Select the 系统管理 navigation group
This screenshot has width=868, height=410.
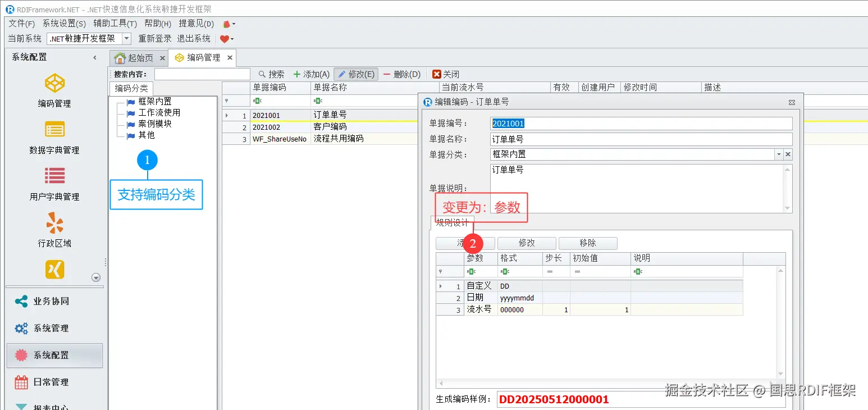54,328
